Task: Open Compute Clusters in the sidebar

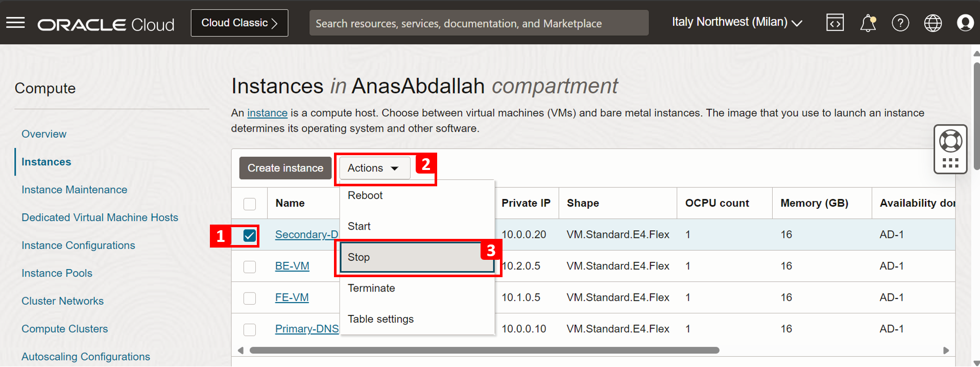Action: tap(65, 329)
